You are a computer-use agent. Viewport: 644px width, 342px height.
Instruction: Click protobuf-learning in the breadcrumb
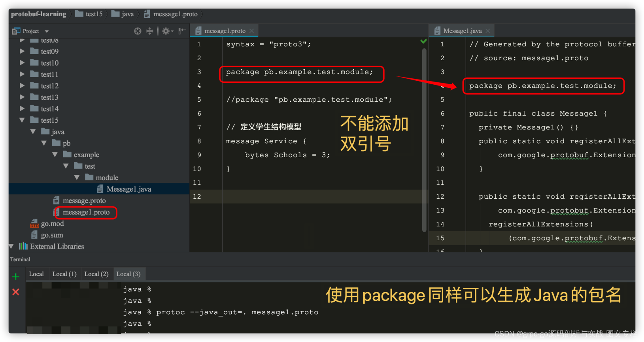point(39,14)
